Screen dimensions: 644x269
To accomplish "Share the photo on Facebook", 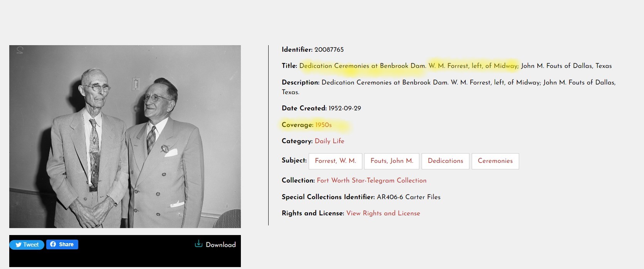I will [62, 244].
